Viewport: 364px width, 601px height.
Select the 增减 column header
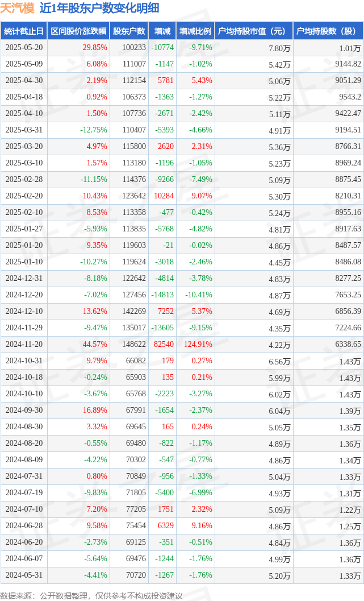(x=162, y=31)
